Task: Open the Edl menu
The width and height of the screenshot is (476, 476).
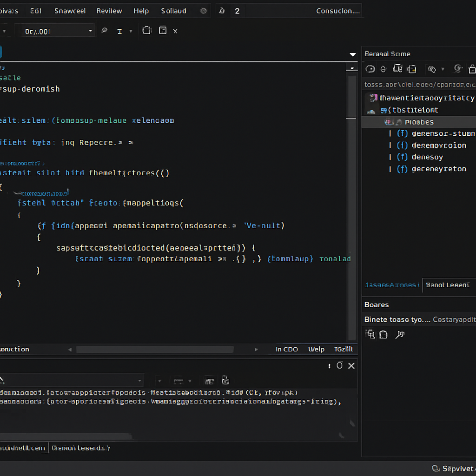Action: (x=36, y=11)
